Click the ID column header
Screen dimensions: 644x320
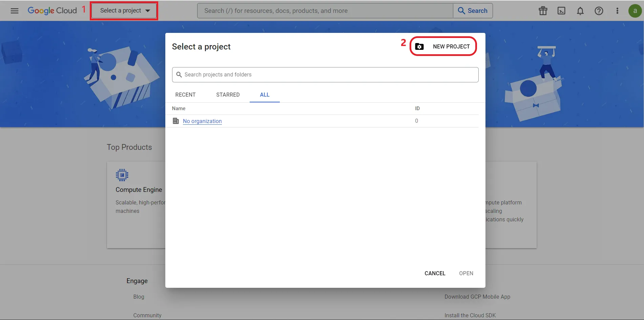tap(417, 108)
